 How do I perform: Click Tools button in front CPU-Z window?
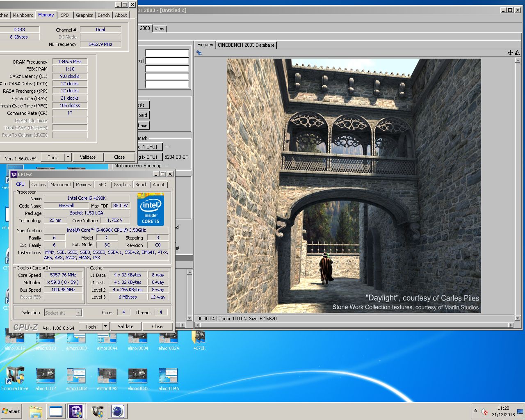[x=91, y=326]
